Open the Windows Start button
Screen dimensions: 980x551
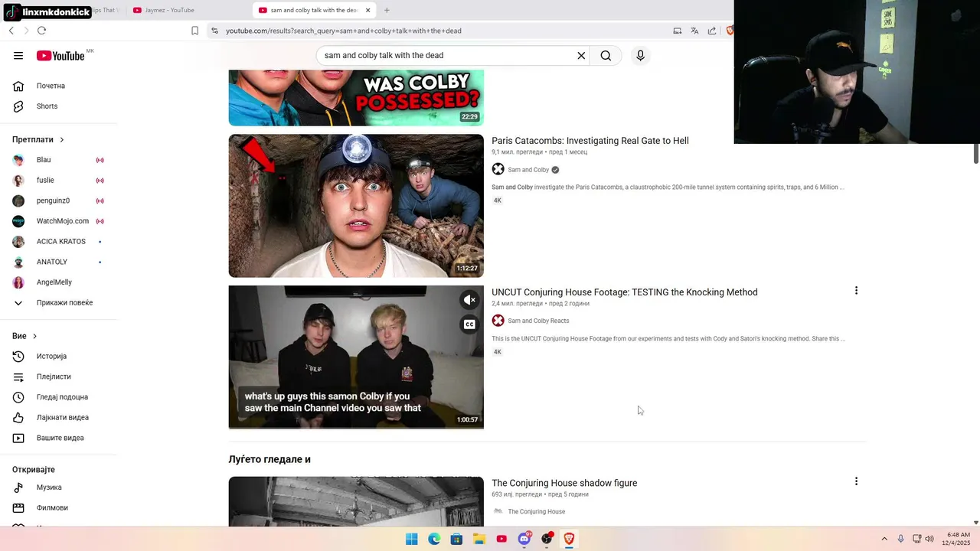click(411, 539)
